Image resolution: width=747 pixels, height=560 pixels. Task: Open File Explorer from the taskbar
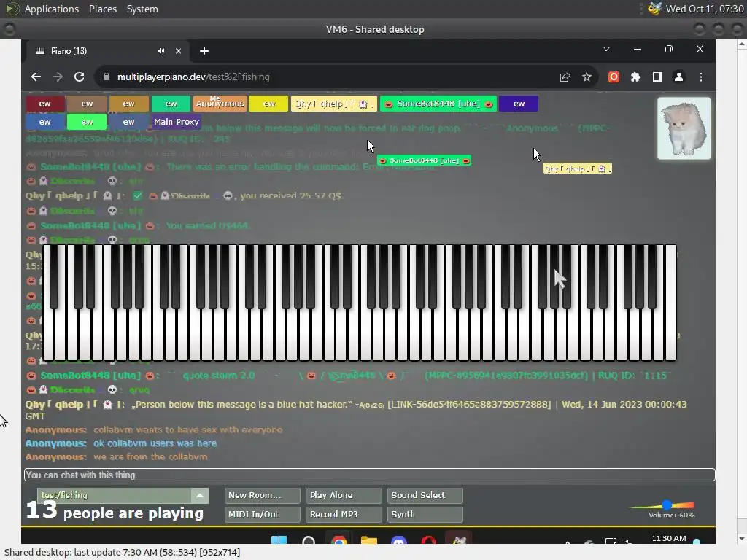tap(368, 540)
